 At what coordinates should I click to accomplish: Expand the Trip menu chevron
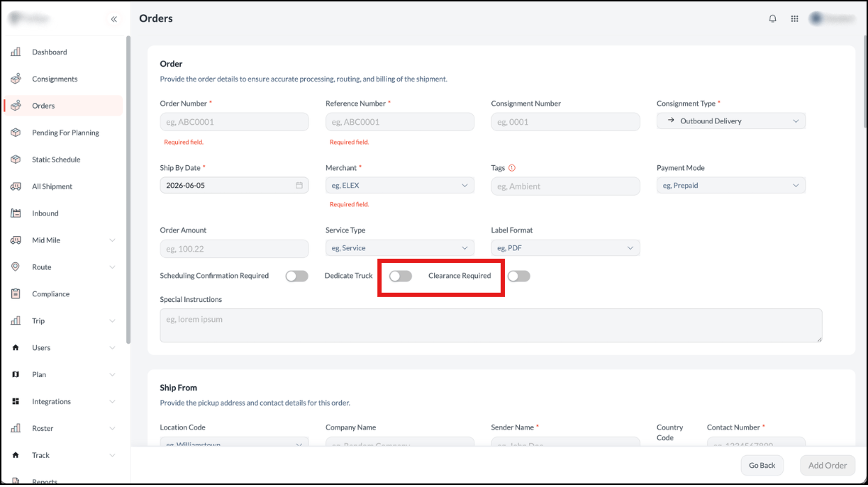coord(112,320)
